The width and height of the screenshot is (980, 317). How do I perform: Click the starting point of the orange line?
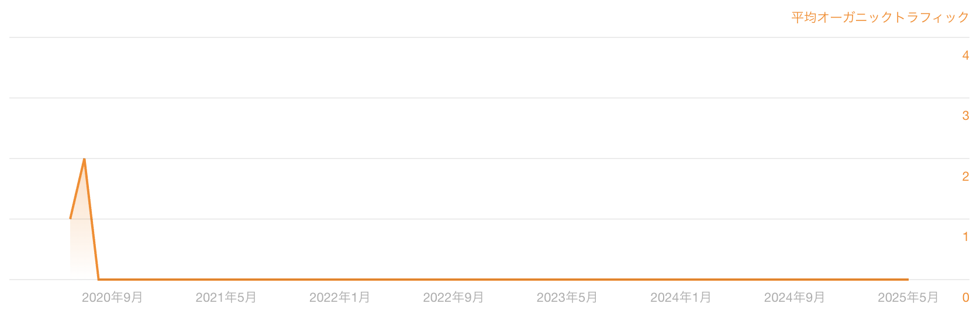pyautogui.click(x=70, y=219)
